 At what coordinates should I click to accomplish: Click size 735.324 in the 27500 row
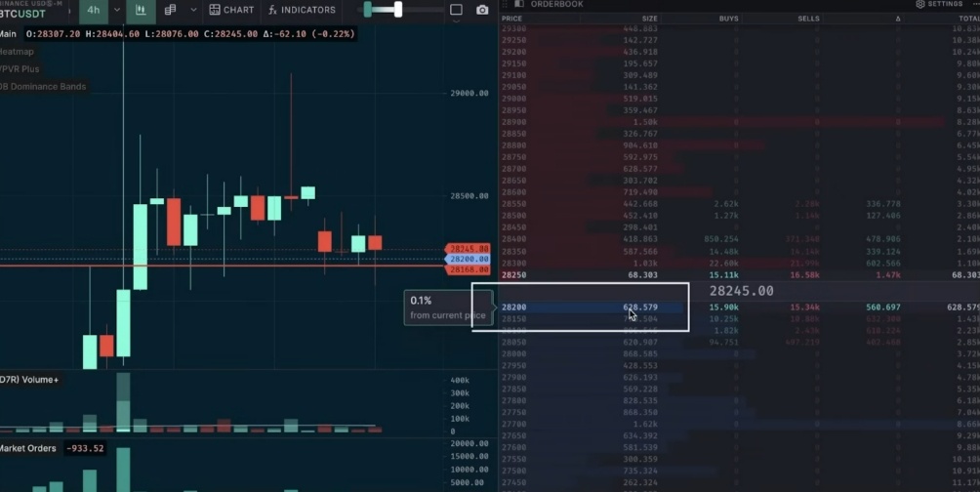tap(640, 471)
